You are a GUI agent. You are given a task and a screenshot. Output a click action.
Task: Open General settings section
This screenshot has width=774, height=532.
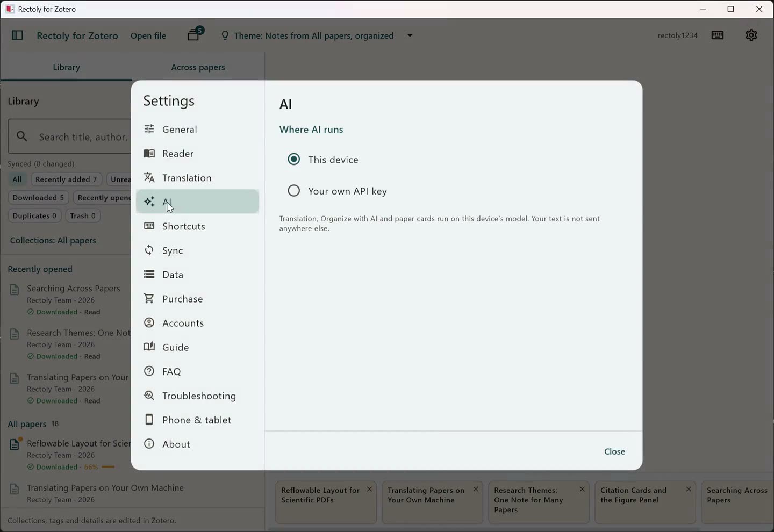[197, 130]
